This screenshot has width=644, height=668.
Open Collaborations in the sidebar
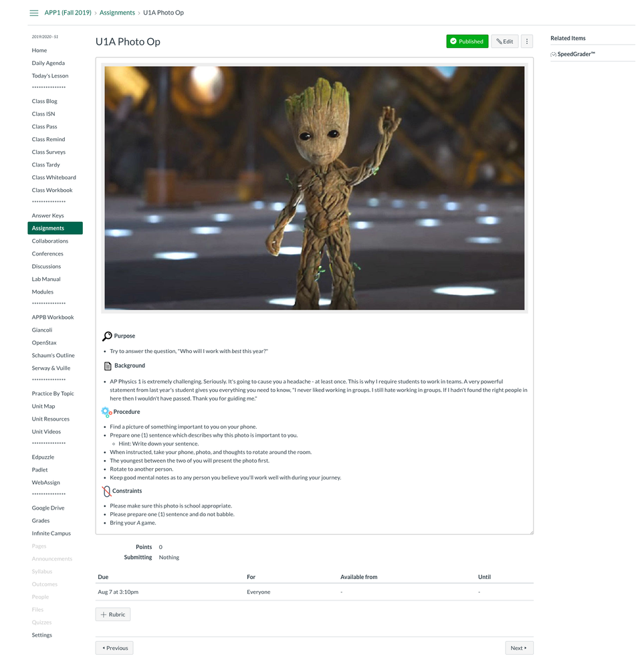pos(50,241)
